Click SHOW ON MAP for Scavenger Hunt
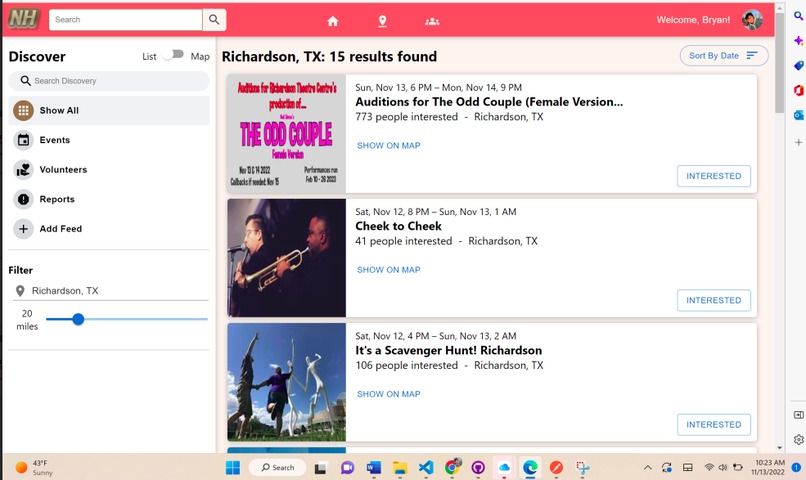 pos(389,394)
